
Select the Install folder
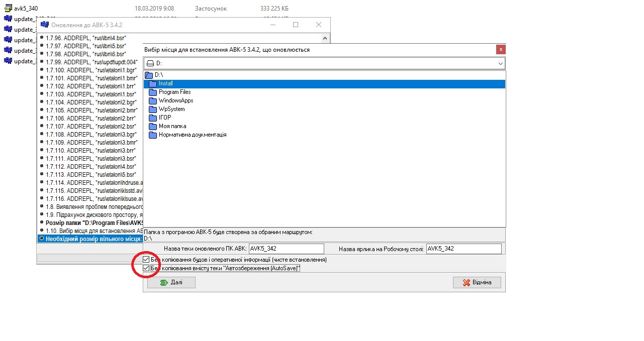click(324, 84)
